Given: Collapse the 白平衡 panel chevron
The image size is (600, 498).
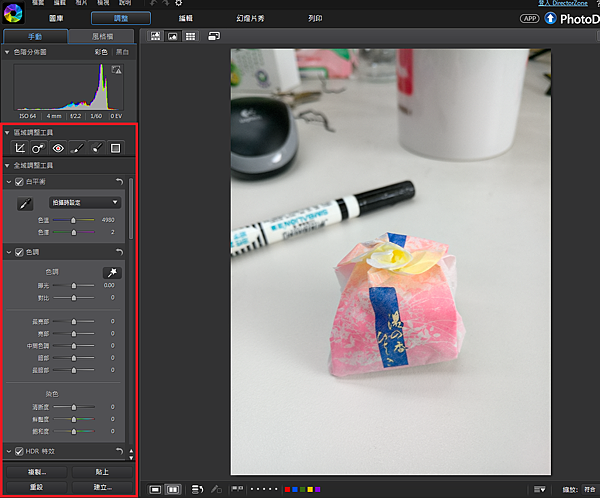Looking at the screenshot, I should pos(9,182).
